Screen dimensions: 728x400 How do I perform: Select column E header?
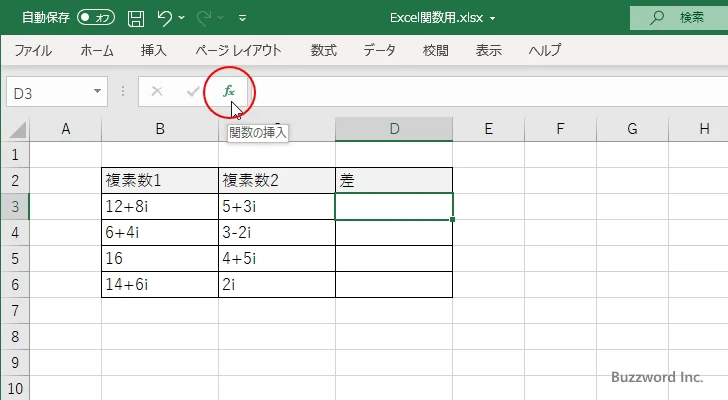pyautogui.click(x=488, y=129)
